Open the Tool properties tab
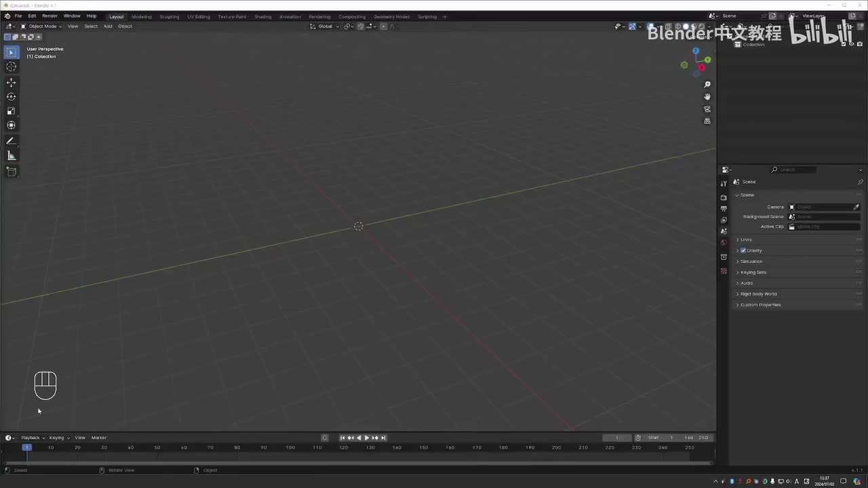The height and width of the screenshot is (488, 868). click(x=724, y=184)
